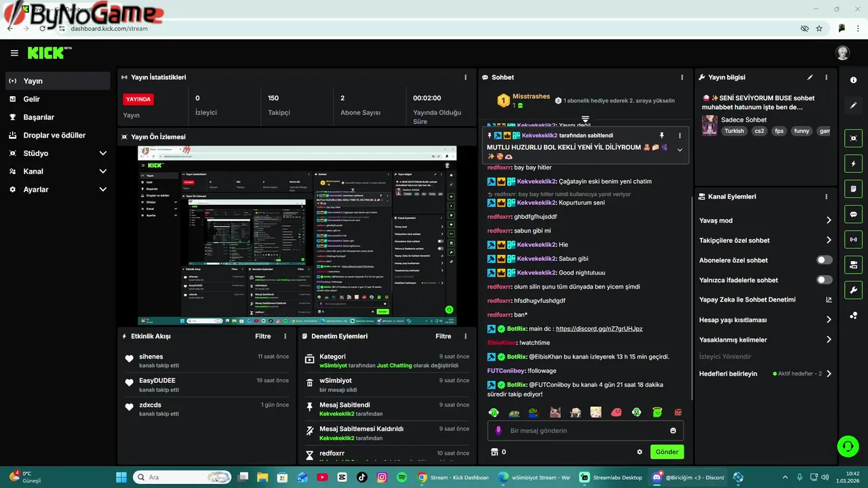This screenshot has height=488, width=868.
Task: Click the pin icon on pinned message
Action: pyautogui.click(x=662, y=136)
